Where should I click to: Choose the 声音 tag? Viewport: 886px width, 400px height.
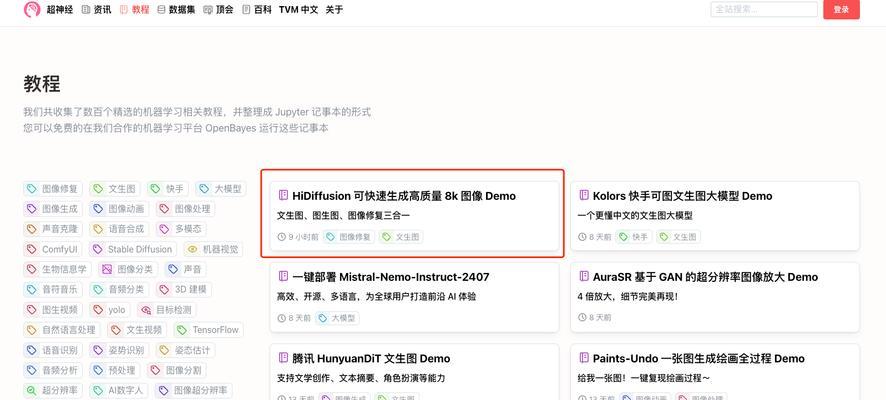[x=186, y=269]
